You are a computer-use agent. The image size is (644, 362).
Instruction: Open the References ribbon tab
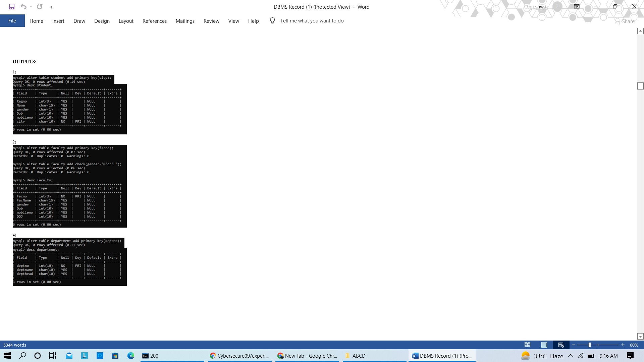coord(154,21)
